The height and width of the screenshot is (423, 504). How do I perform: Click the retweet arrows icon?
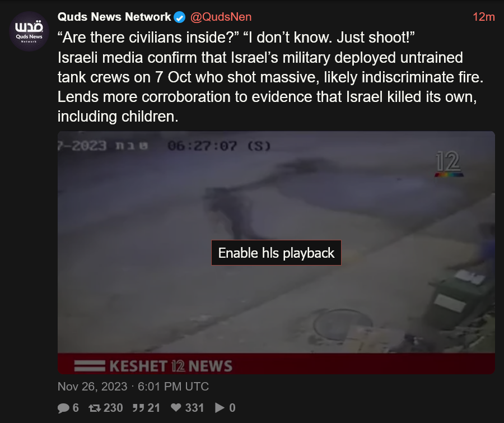point(95,408)
